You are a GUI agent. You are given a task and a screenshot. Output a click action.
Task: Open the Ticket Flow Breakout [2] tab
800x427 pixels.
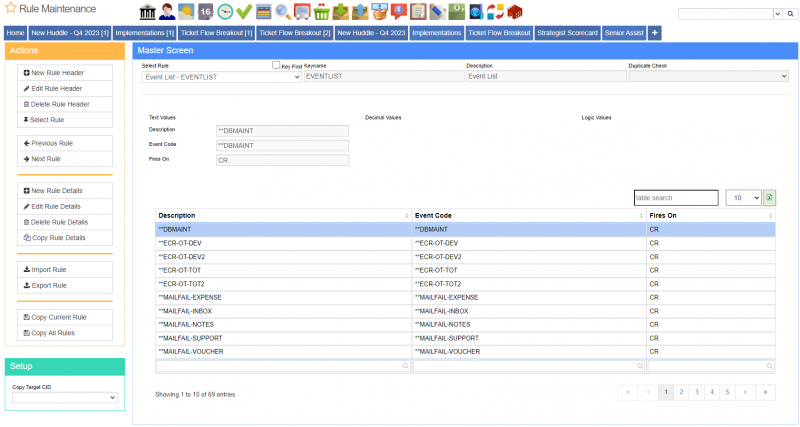pyautogui.click(x=294, y=33)
